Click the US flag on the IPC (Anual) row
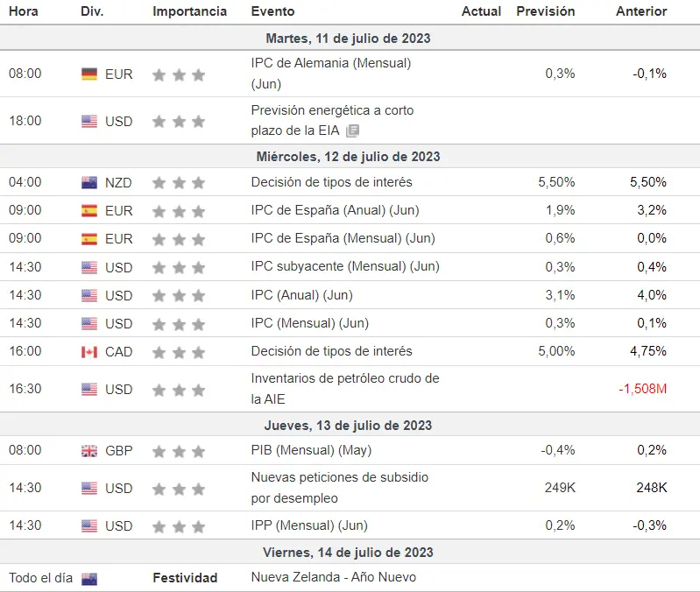The height and width of the screenshot is (592, 700). pos(89,296)
